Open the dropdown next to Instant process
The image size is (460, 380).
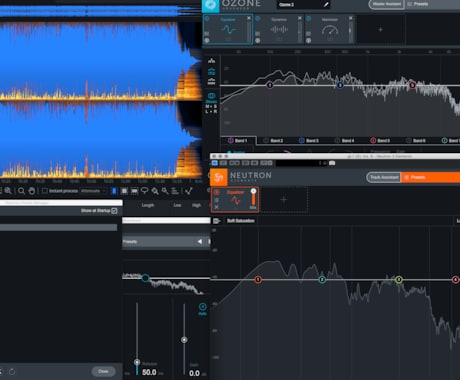(93, 191)
